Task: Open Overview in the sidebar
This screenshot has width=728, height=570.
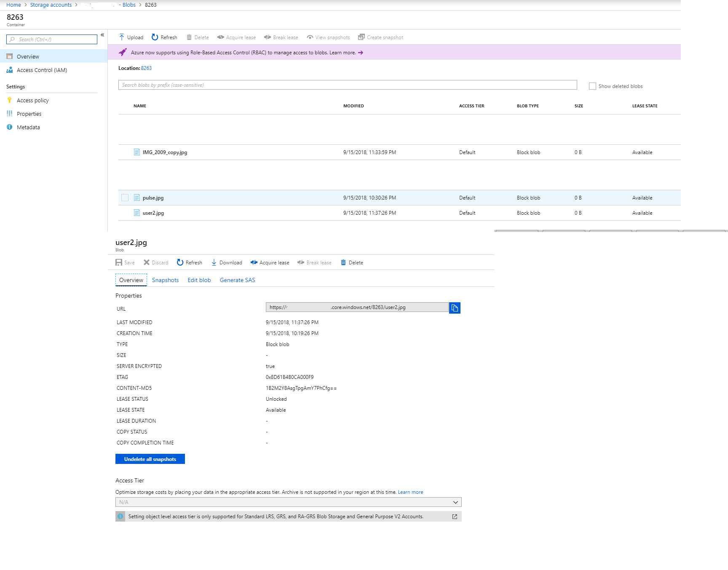Action: (54, 56)
